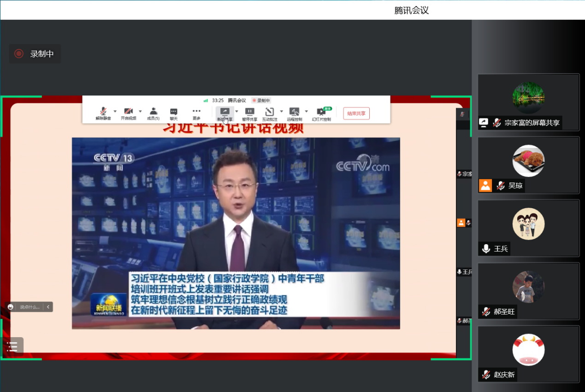Open 互动批注 annotation tool
Image resolution: width=585 pixels, height=392 pixels.
click(x=270, y=113)
